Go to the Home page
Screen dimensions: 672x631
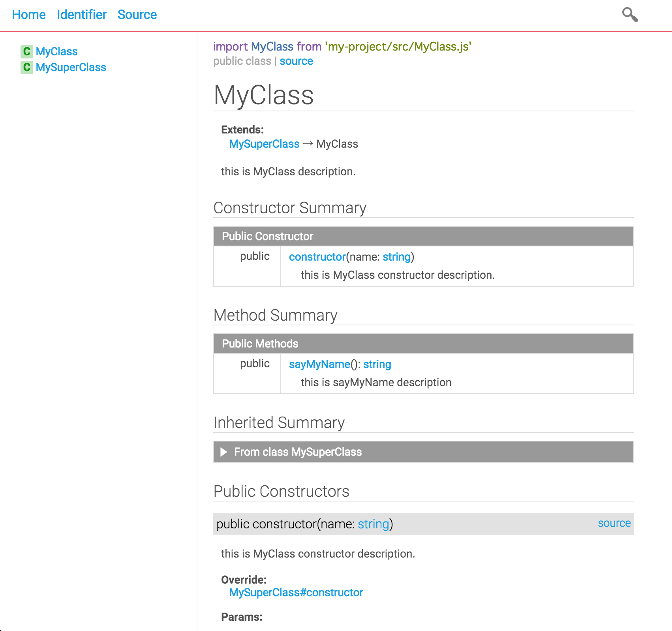click(29, 15)
